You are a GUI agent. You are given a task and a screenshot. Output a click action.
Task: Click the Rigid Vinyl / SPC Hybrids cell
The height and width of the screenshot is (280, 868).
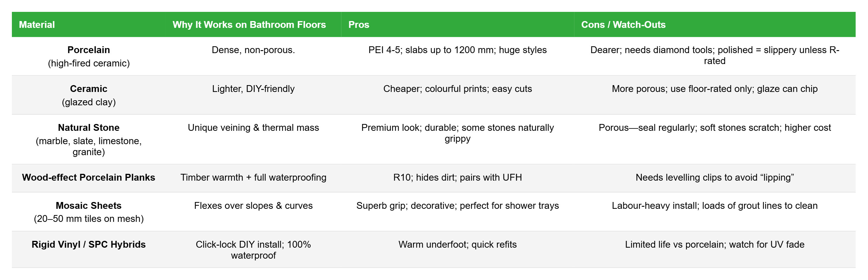89,244
